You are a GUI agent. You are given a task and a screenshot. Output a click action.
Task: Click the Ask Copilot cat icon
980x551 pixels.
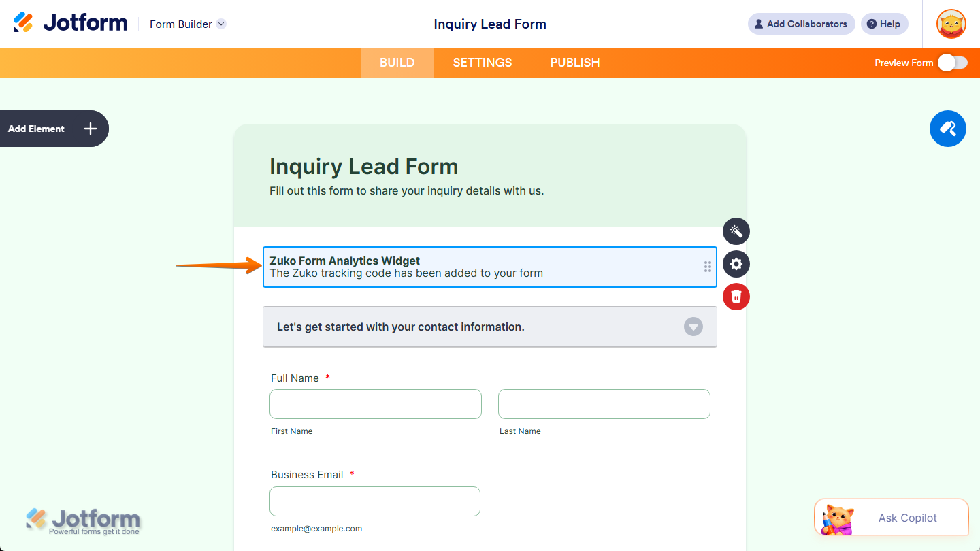[838, 518]
